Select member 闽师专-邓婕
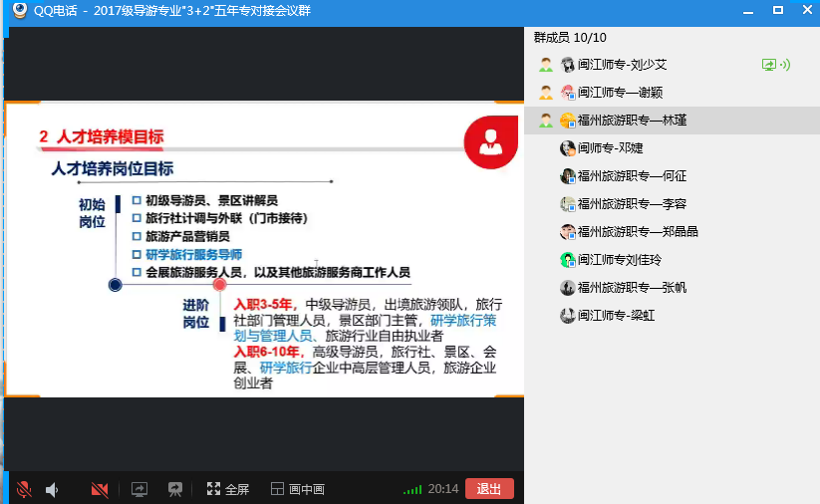Viewport: 820px width, 504px height. 672,148
